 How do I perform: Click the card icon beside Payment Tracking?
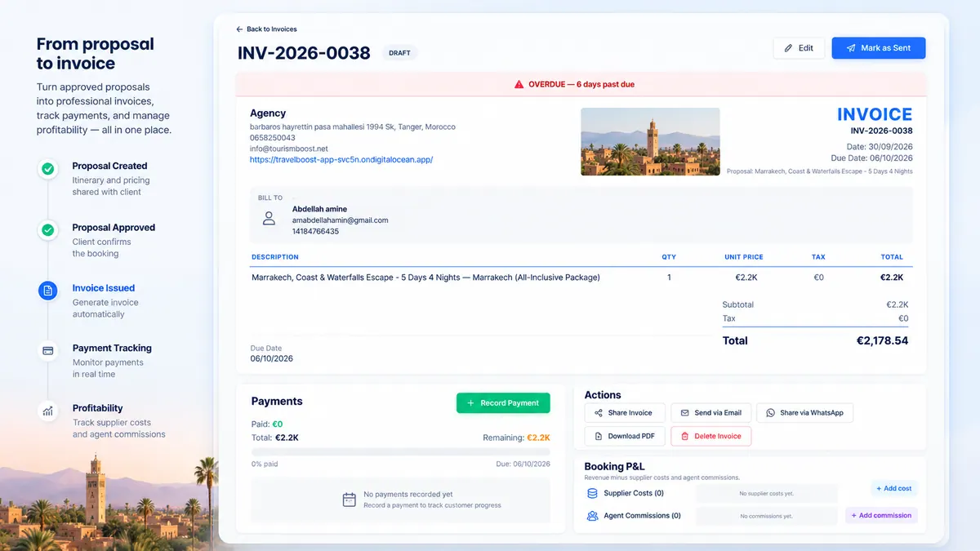click(48, 351)
